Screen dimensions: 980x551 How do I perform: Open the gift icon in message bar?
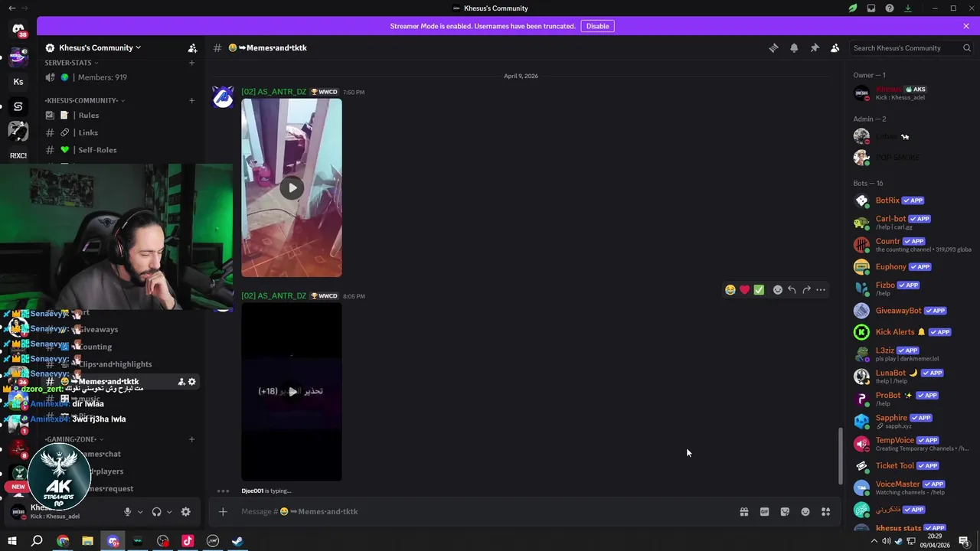coord(743,511)
